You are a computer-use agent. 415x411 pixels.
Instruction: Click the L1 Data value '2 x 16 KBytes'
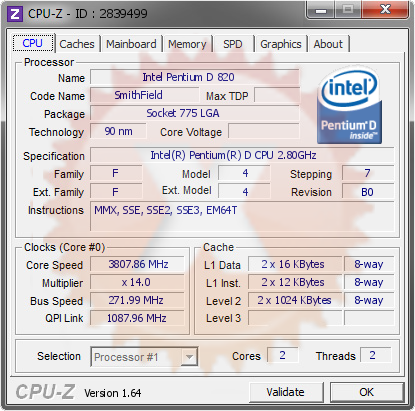coord(295,264)
